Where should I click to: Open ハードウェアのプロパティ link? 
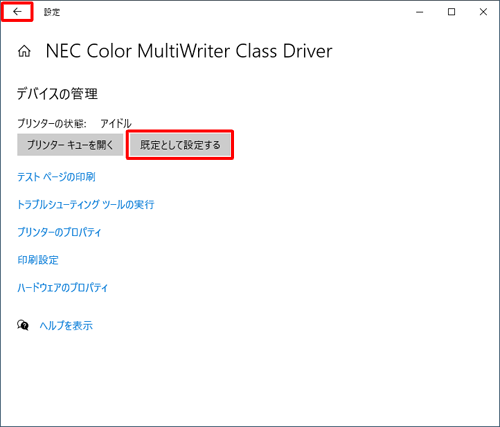(63, 287)
